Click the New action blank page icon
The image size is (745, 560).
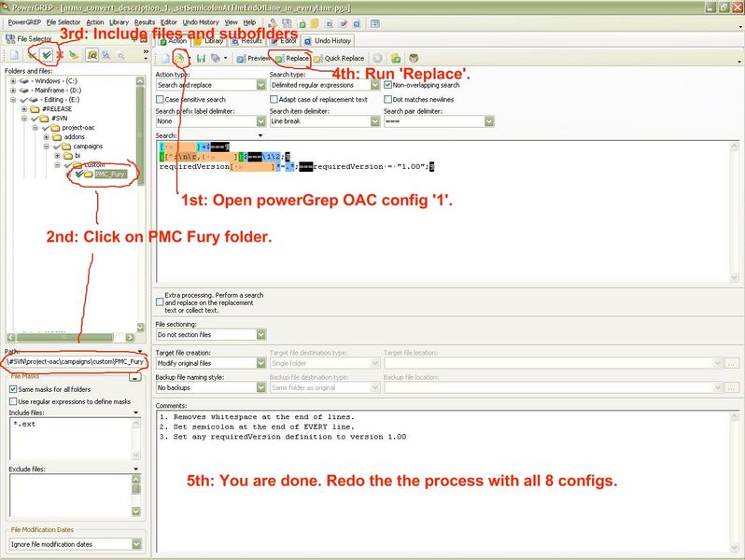[x=163, y=58]
